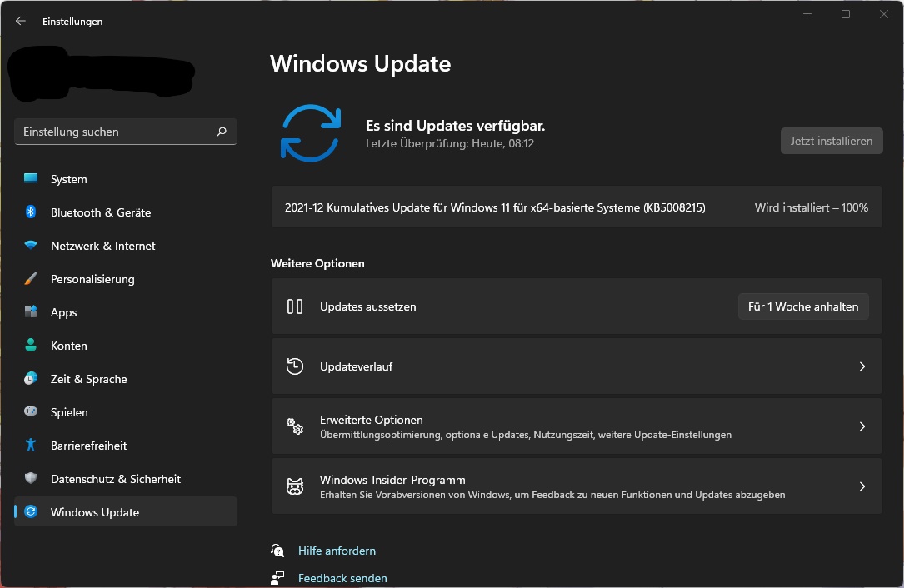Select Apps in the sidebar

coord(126,312)
